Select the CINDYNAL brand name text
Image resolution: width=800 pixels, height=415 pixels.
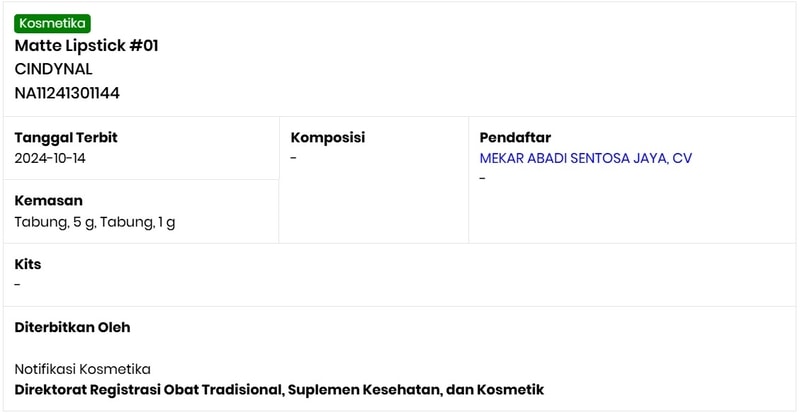[53, 69]
